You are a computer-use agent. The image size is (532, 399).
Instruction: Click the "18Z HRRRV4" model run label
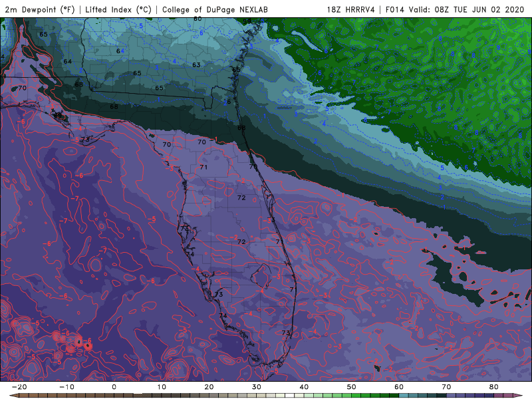[351, 10]
